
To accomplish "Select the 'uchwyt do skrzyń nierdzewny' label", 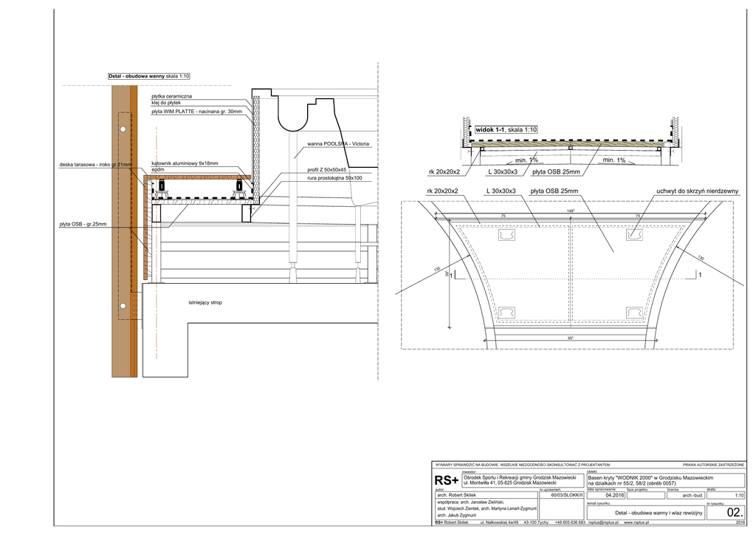I will pyautogui.click(x=697, y=191).
